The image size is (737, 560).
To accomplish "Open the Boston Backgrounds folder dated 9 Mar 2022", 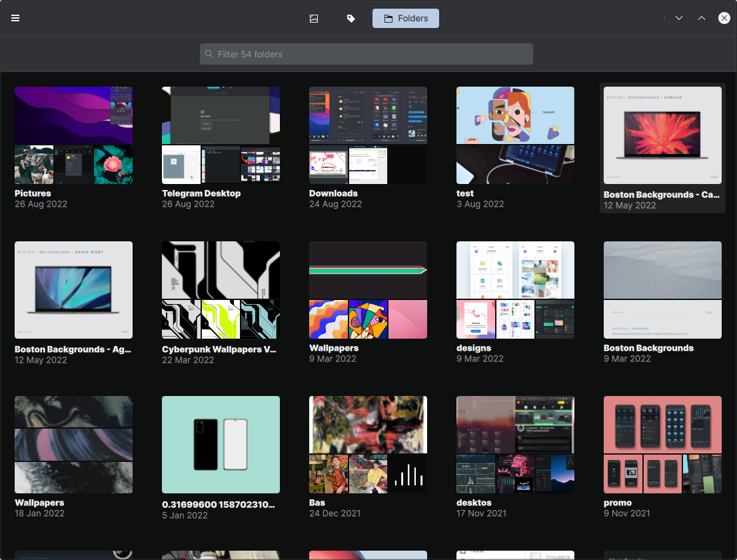I will point(662,289).
